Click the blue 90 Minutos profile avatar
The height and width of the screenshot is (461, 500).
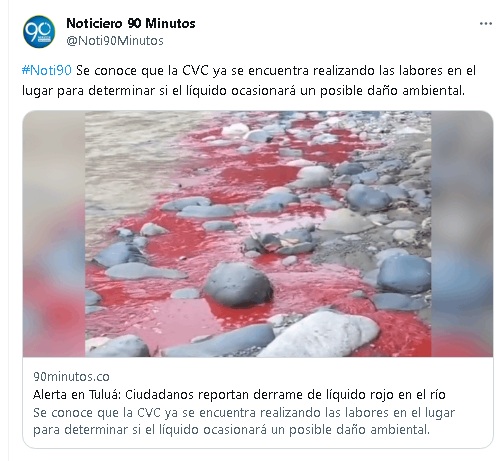[39, 32]
